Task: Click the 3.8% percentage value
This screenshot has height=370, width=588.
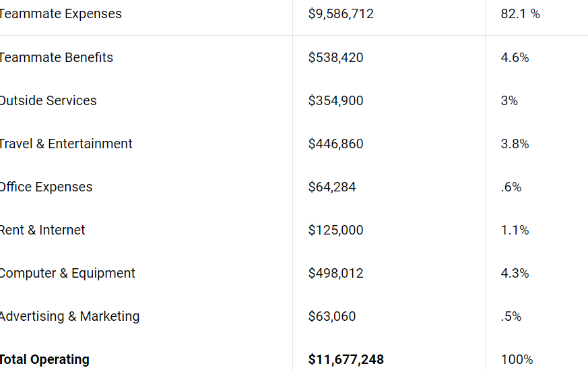Action: click(515, 144)
